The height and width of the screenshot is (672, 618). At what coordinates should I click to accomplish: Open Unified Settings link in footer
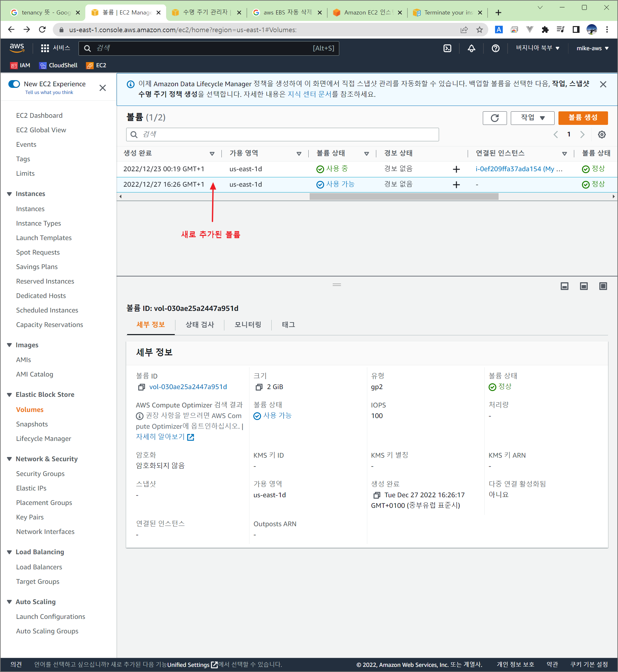[x=192, y=665]
